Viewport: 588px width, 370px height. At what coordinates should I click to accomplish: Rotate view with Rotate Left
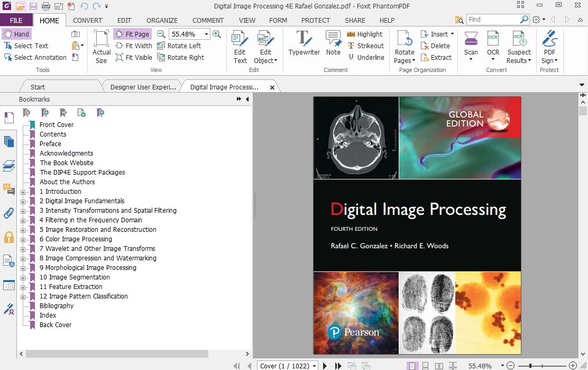pos(179,46)
